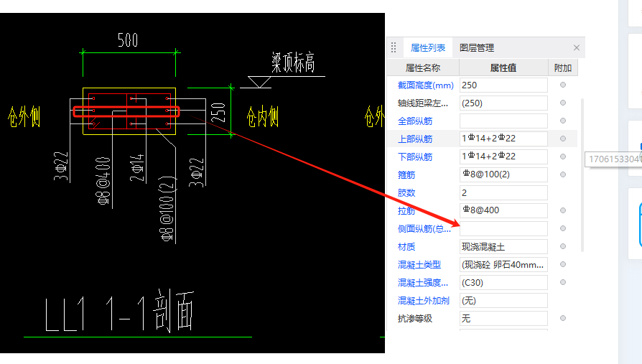The width and height of the screenshot is (642, 364).
Task: Click the empty 侧面纵筋 value field
Action: click(x=503, y=228)
